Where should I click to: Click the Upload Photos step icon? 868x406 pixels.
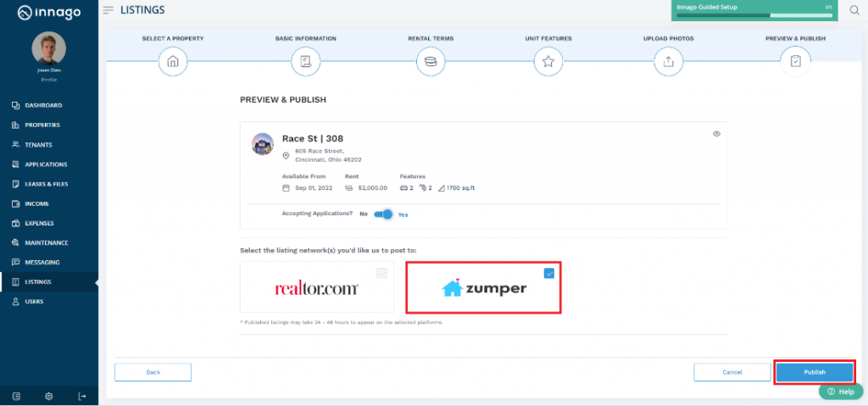click(668, 61)
